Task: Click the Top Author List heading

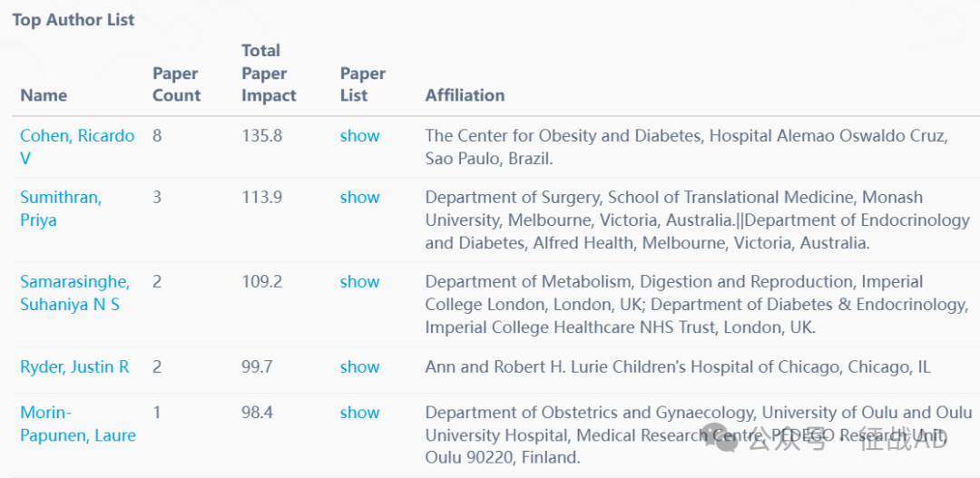Action: (x=73, y=20)
